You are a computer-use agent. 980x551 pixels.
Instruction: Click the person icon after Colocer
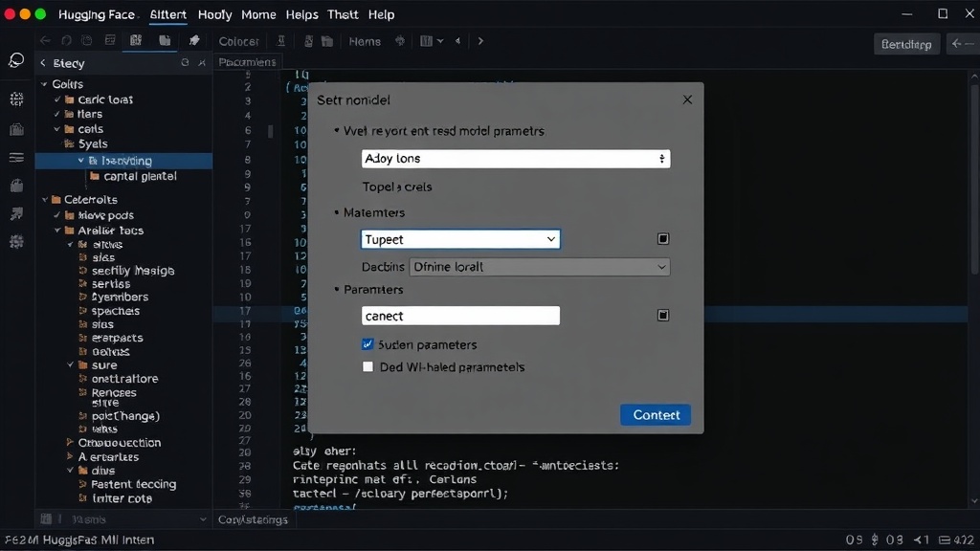click(281, 41)
